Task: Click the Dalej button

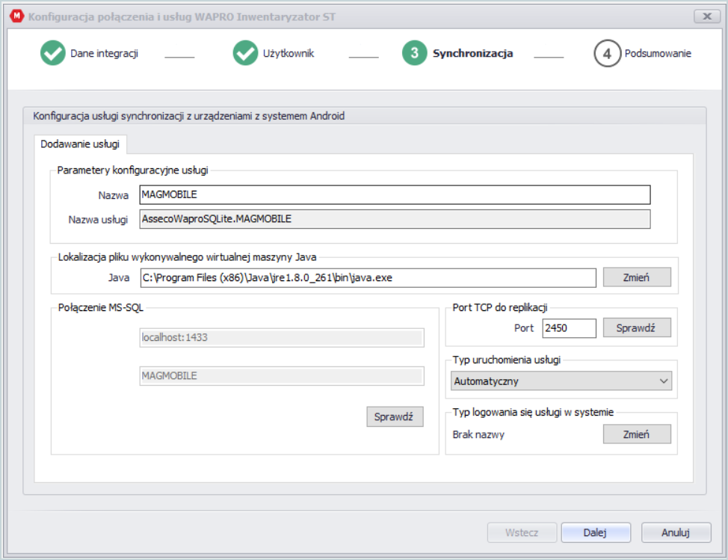Action: (596, 532)
